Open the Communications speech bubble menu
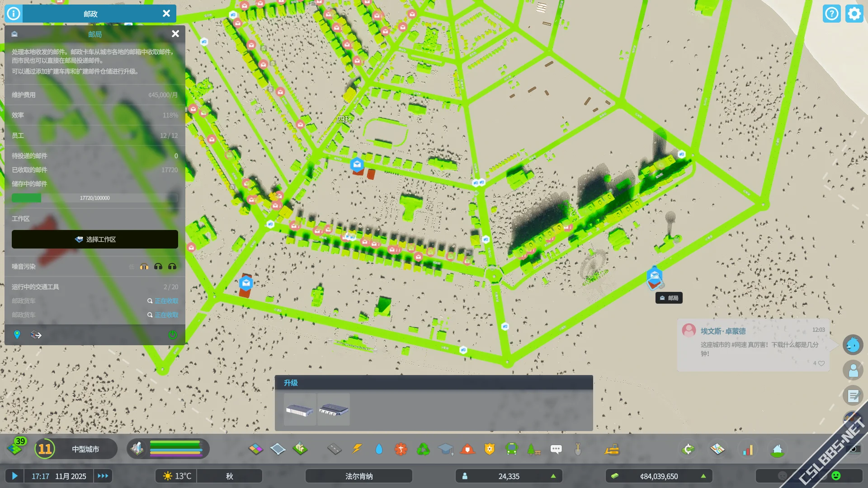This screenshot has height=488, width=868. click(x=556, y=449)
